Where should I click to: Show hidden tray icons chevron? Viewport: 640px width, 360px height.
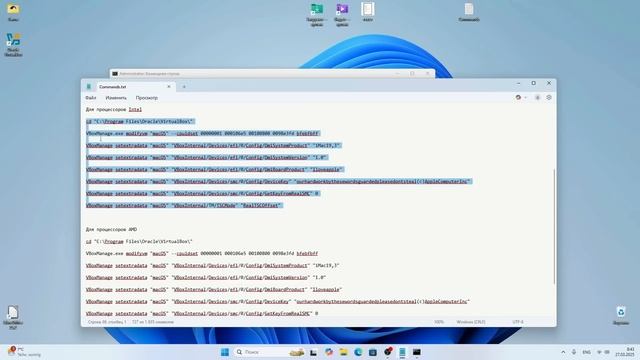[563, 352]
